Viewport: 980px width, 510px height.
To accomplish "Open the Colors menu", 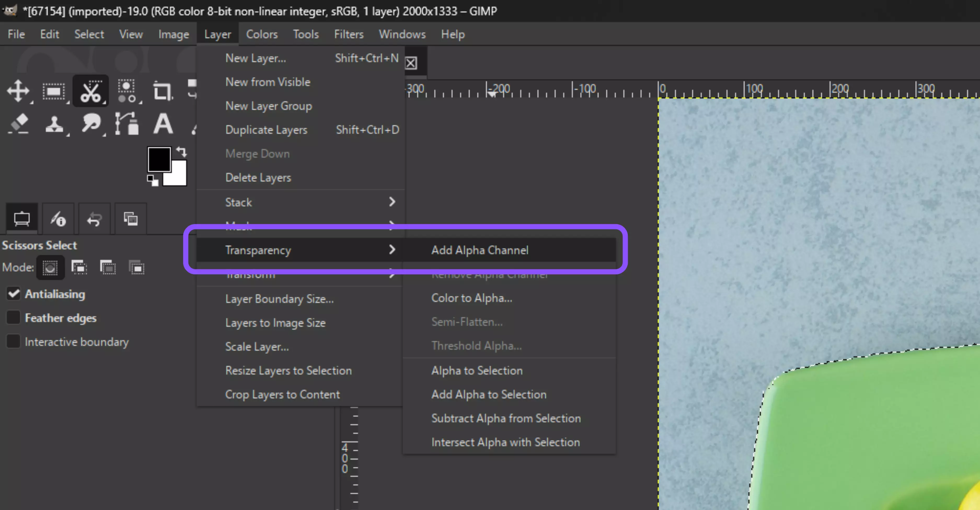I will pos(262,34).
